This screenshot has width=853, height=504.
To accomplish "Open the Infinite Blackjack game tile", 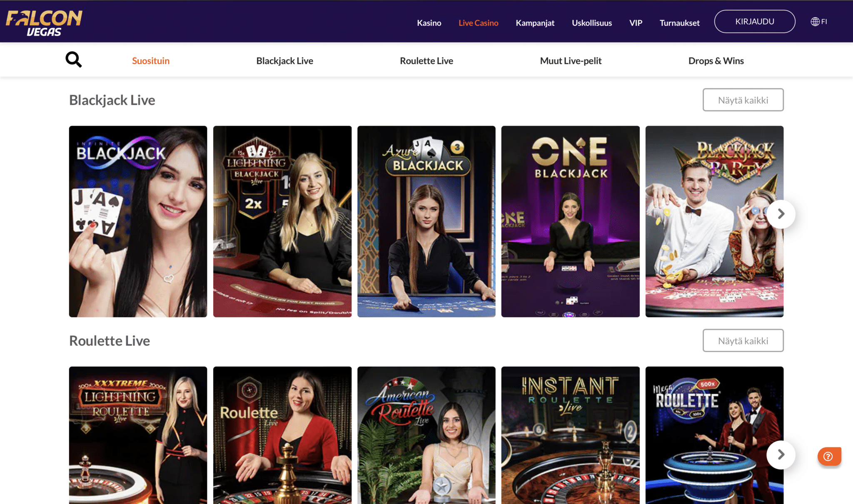I will [138, 221].
